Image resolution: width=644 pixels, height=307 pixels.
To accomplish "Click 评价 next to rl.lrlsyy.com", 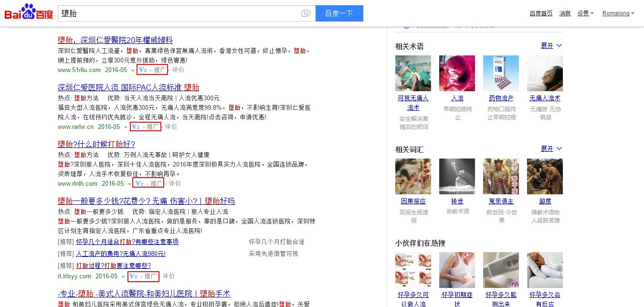I will [169, 276].
